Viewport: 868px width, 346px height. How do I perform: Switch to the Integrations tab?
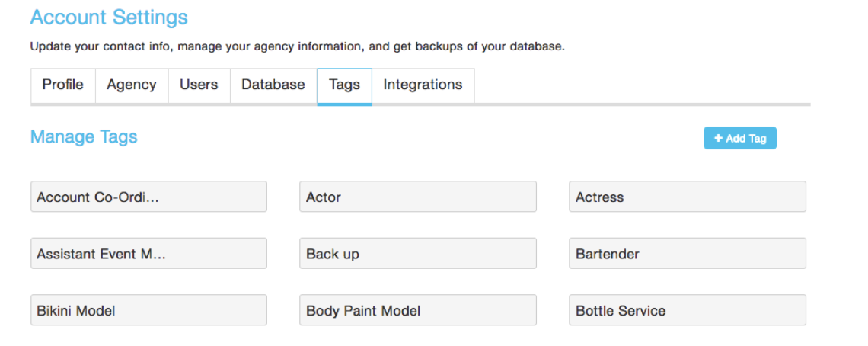point(423,85)
